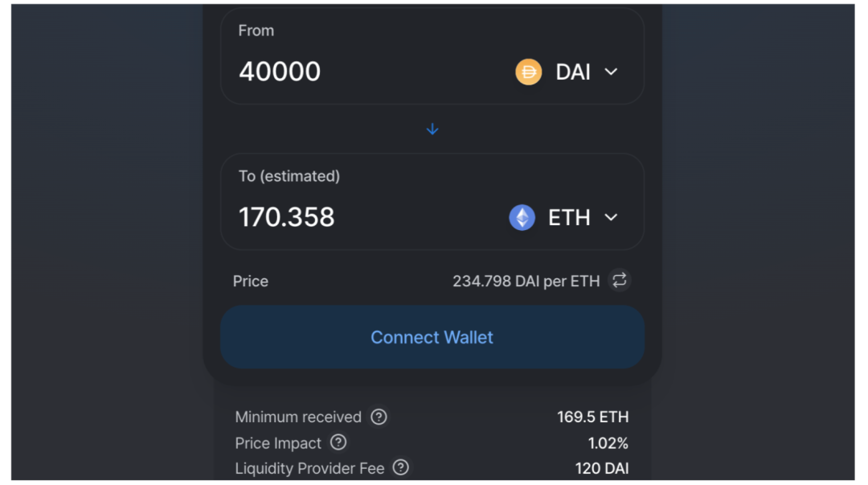Click the blue downward swap arrow
This screenshot has height=485, width=868.
(x=432, y=129)
